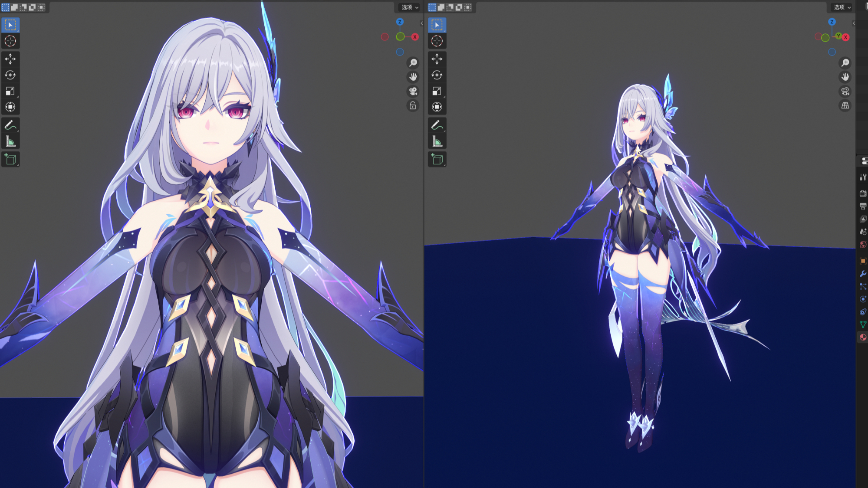Viewport: 868px width, 488px height.
Task: Select the Measure tool in right viewport
Action: coord(437,141)
